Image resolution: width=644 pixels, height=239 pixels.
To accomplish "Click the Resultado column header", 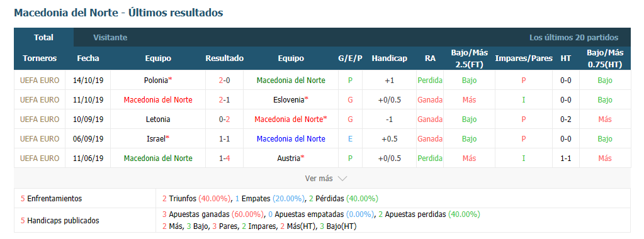I will tap(224, 58).
